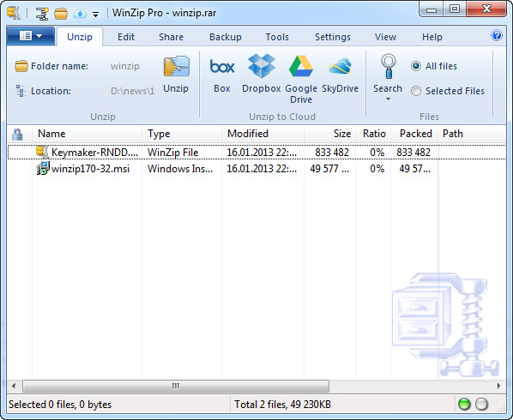Open the Share ribbon tab
This screenshot has height=420, width=513.
pyautogui.click(x=171, y=37)
